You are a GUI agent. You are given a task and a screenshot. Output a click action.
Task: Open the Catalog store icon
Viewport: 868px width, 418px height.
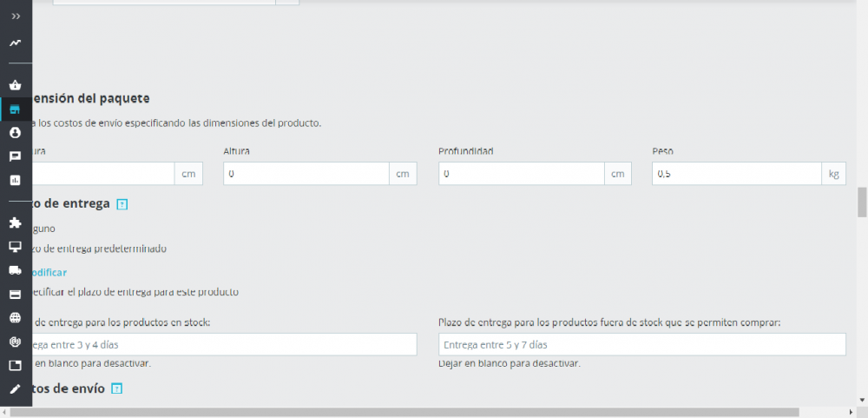[16, 109]
